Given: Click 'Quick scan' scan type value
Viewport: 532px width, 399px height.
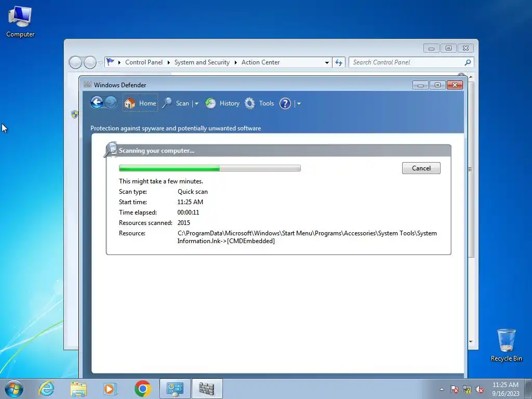Looking at the screenshot, I should click(x=193, y=192).
